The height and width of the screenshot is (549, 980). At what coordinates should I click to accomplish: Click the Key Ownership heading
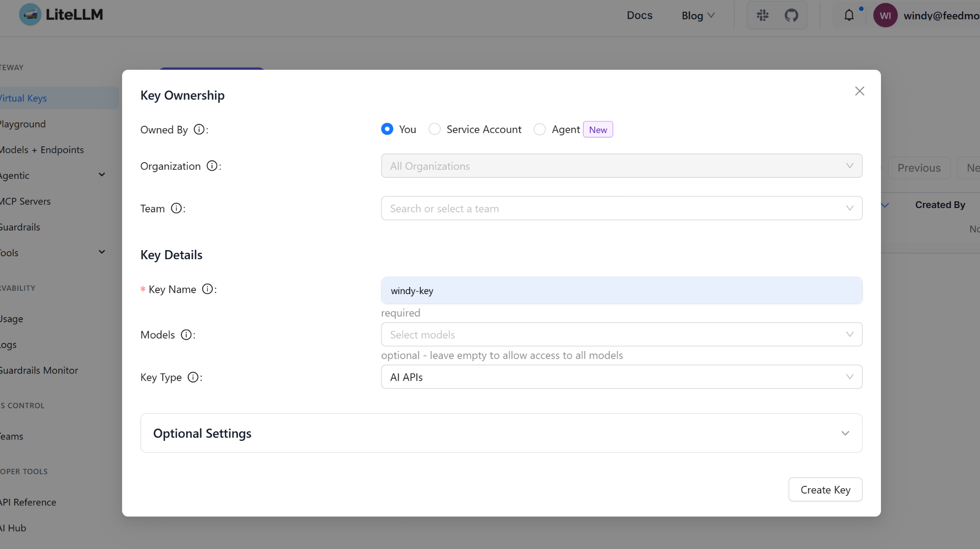coord(182,95)
